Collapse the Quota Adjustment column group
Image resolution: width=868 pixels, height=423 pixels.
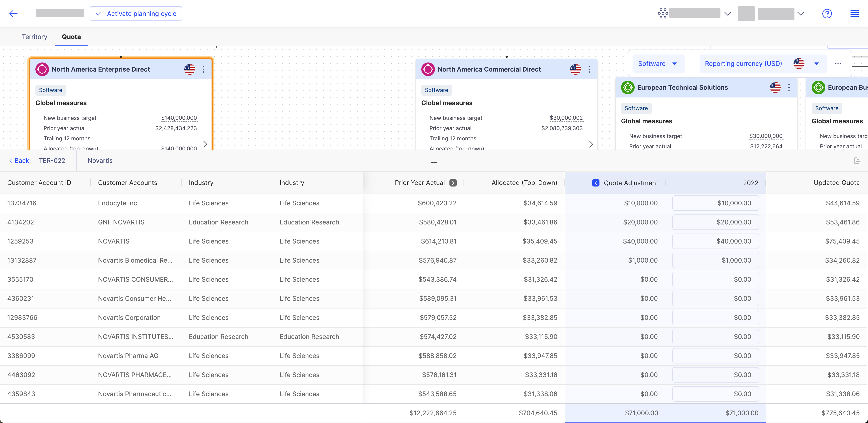tap(596, 183)
